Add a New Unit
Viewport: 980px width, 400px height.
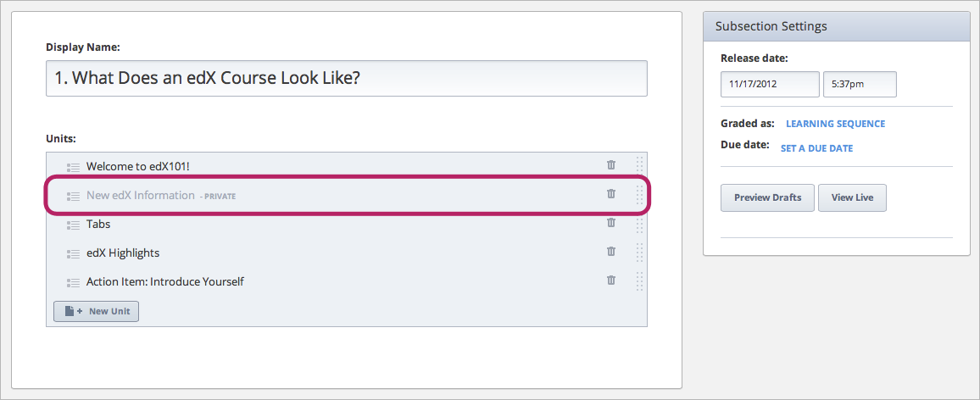[x=96, y=311]
